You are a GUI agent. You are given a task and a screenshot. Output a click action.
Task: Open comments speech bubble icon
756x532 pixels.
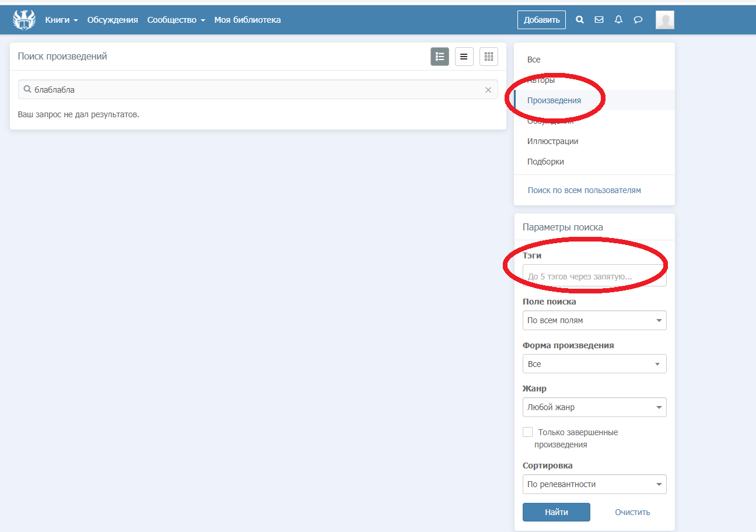[x=638, y=20]
